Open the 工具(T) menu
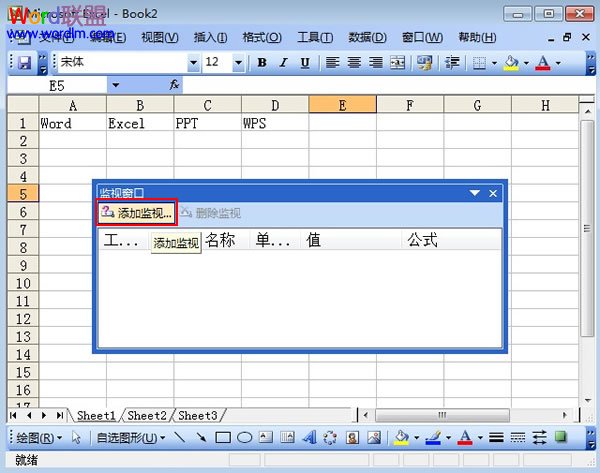600x473 pixels. pyautogui.click(x=315, y=38)
